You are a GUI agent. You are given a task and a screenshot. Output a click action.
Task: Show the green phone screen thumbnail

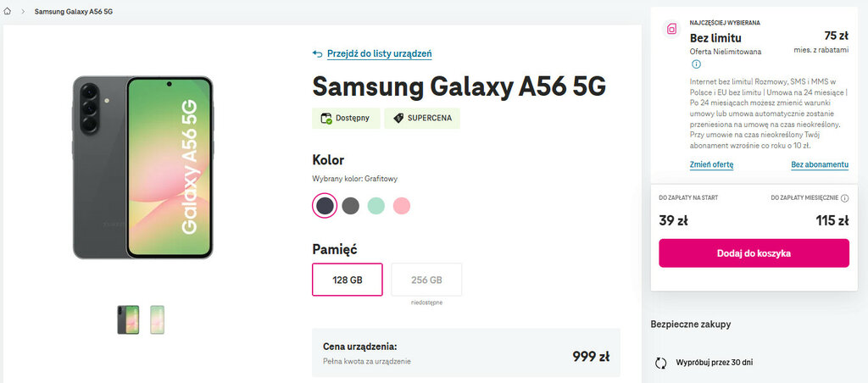(x=157, y=319)
